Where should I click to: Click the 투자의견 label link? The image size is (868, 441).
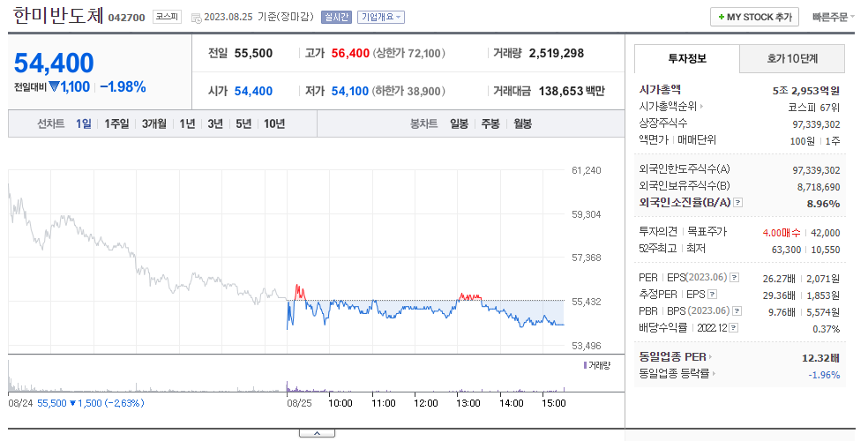tap(658, 232)
